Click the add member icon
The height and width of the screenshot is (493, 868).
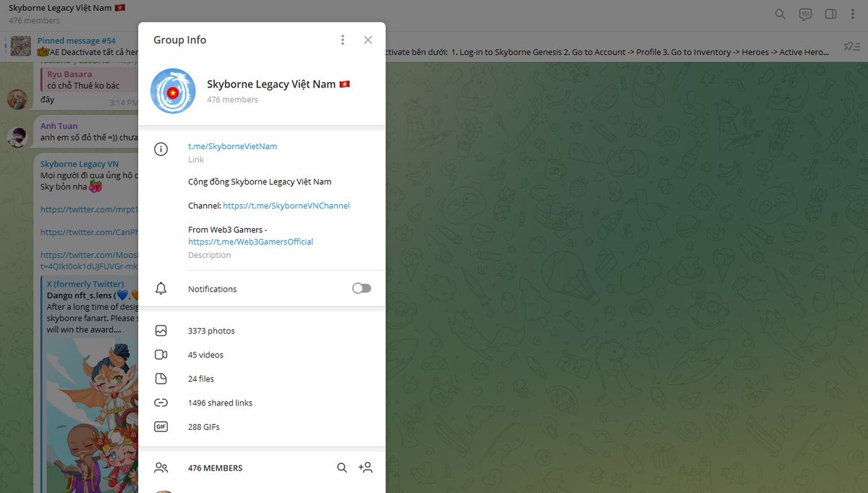365,468
